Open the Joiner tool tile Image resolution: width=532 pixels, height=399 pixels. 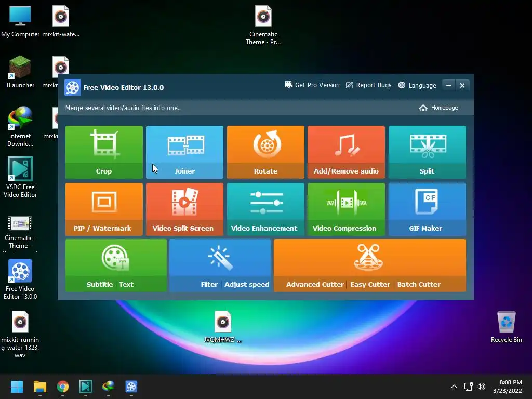[x=184, y=152]
